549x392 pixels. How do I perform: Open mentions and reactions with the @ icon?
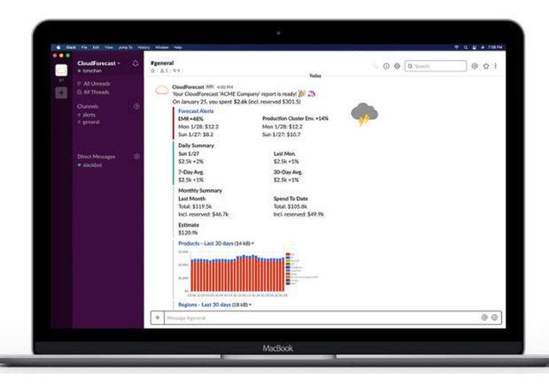tap(475, 66)
